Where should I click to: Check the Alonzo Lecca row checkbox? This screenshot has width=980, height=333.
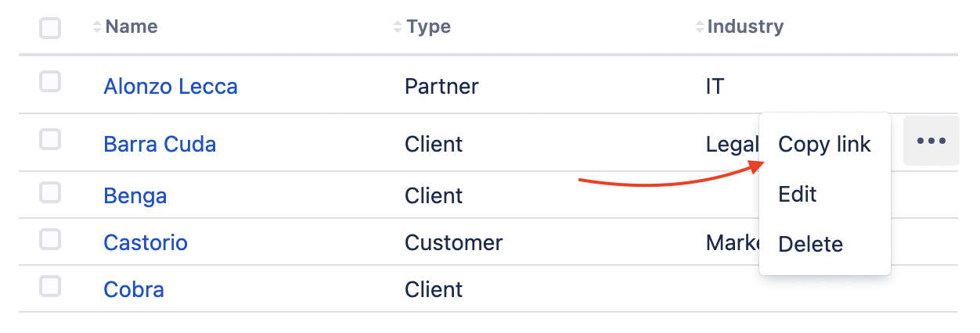[x=50, y=81]
